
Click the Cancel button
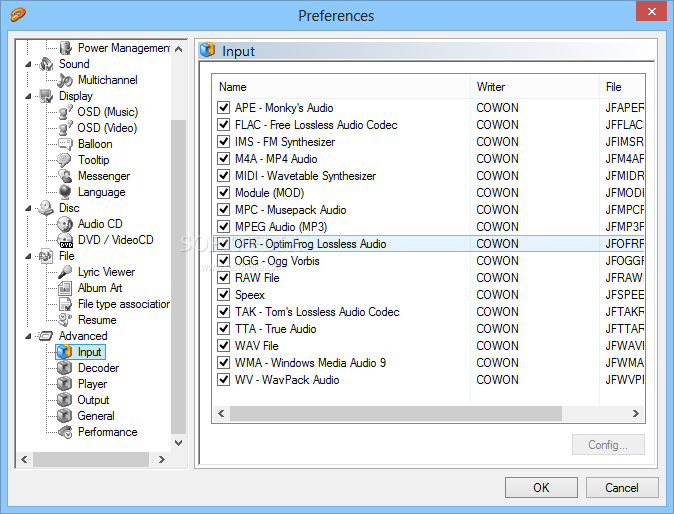[x=622, y=488]
